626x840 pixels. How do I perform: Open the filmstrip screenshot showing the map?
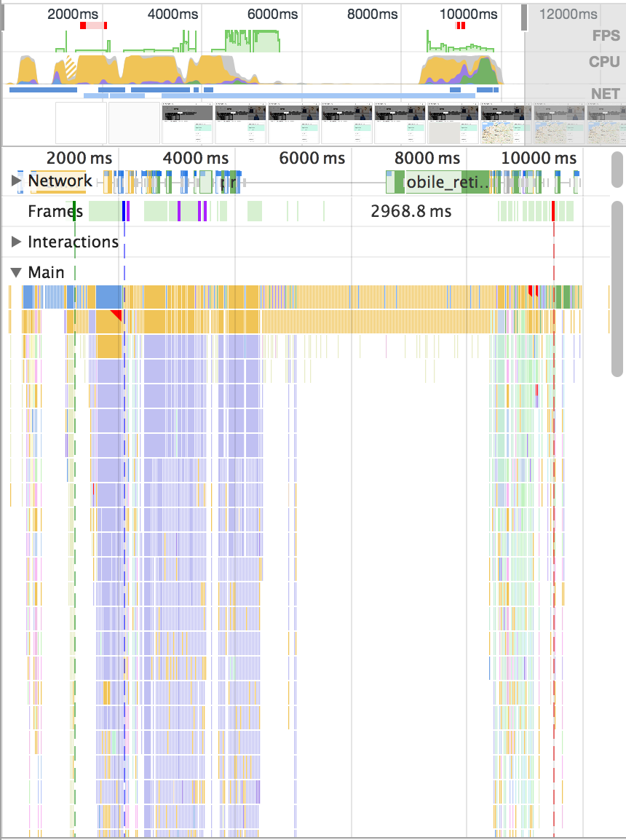coord(506,123)
